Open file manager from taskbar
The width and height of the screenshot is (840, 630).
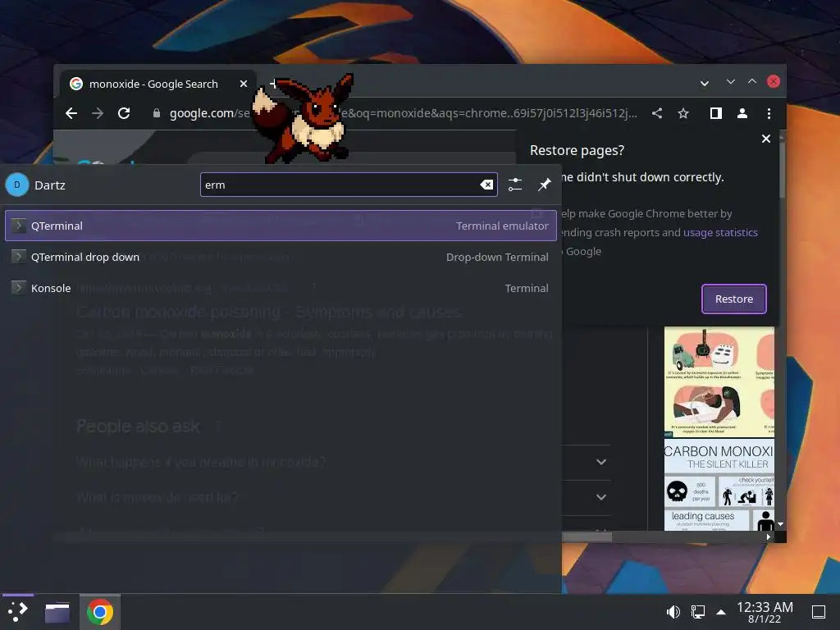tap(57, 612)
